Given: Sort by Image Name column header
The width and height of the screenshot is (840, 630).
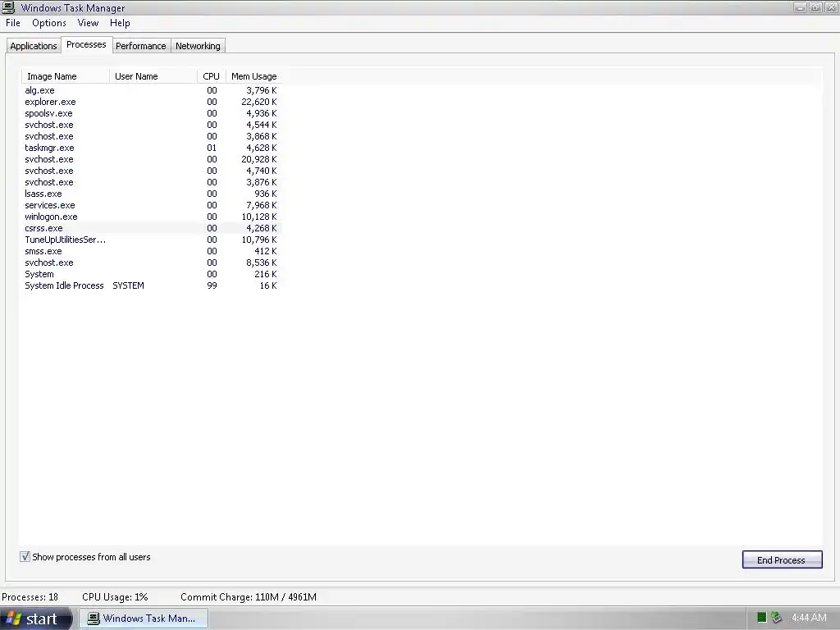Looking at the screenshot, I should [66, 76].
